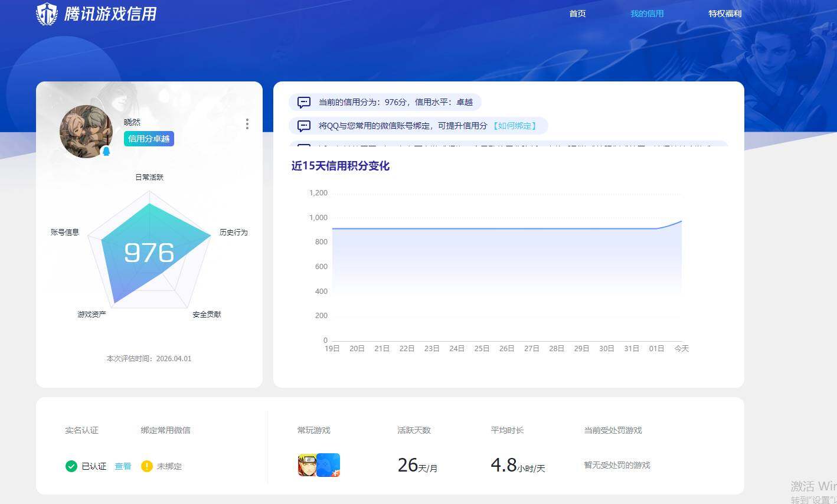This screenshot has height=504, width=837.
Task: Click the 01日 label on chart axis
Action: tap(656, 349)
